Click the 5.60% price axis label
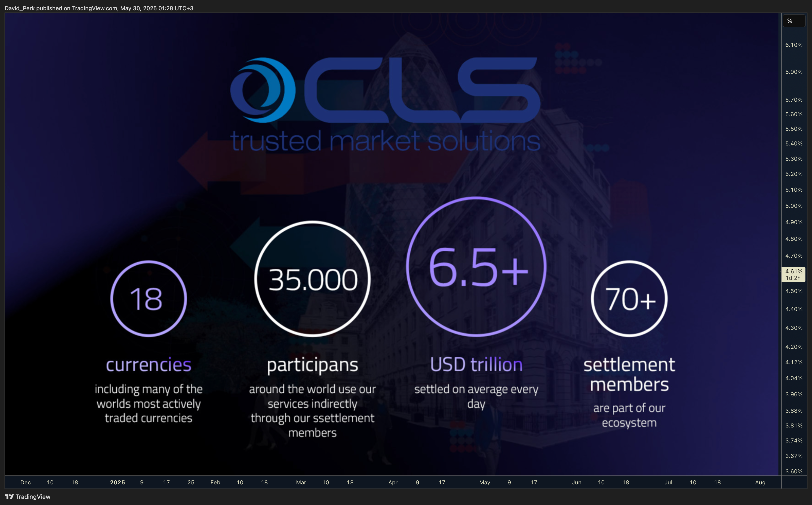 click(x=794, y=114)
